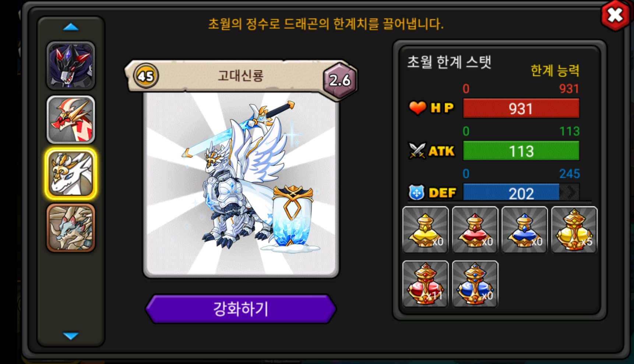Select the large blue potion x0

pyautogui.click(x=475, y=284)
